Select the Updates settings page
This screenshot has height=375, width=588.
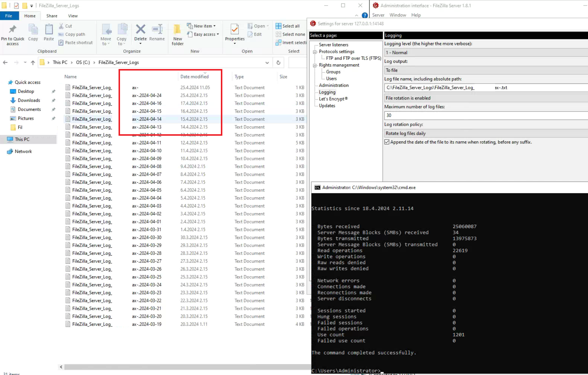click(x=327, y=106)
